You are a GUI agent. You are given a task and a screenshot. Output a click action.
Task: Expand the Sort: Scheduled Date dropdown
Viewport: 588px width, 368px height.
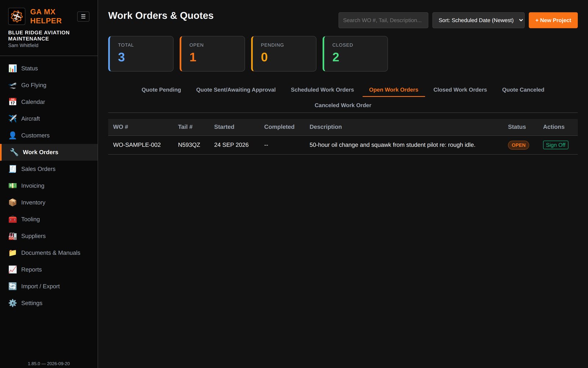(x=478, y=20)
